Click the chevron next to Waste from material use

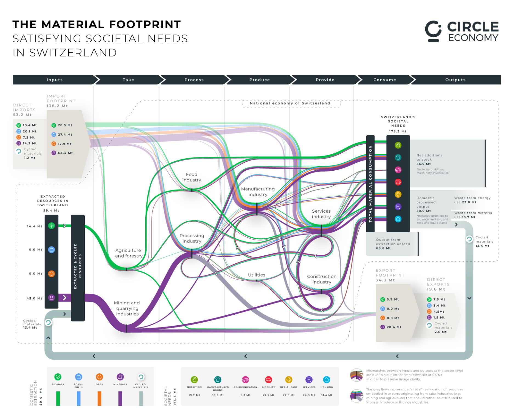(456, 224)
